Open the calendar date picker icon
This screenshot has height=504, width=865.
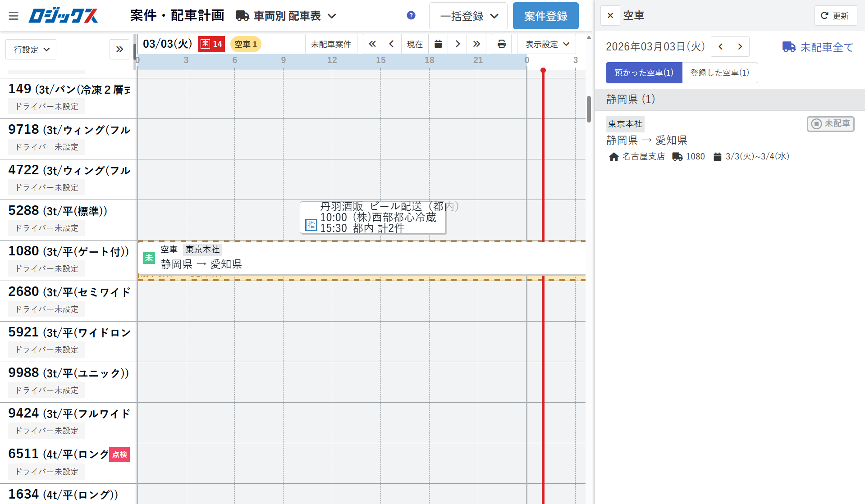click(x=438, y=44)
